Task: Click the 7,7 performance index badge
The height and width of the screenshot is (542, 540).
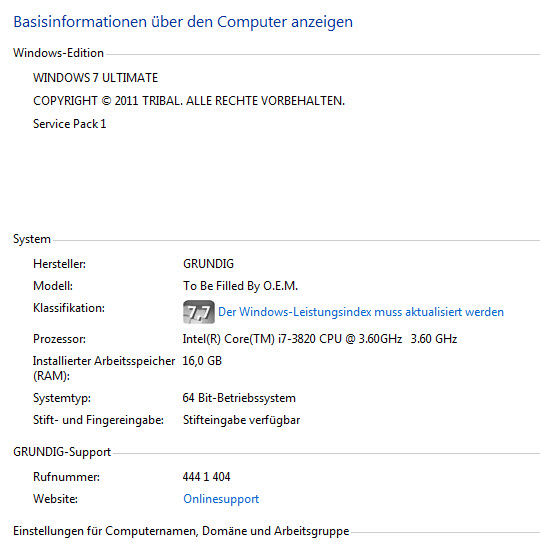Action: (x=199, y=312)
